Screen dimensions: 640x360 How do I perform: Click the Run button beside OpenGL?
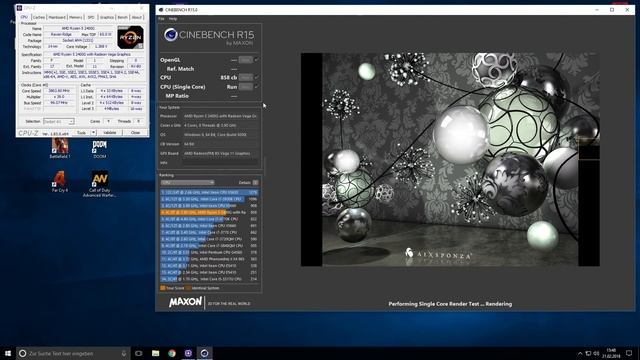pos(245,60)
